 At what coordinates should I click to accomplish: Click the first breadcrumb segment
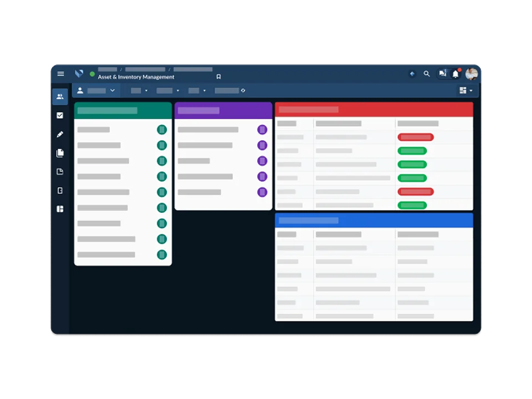(108, 69)
